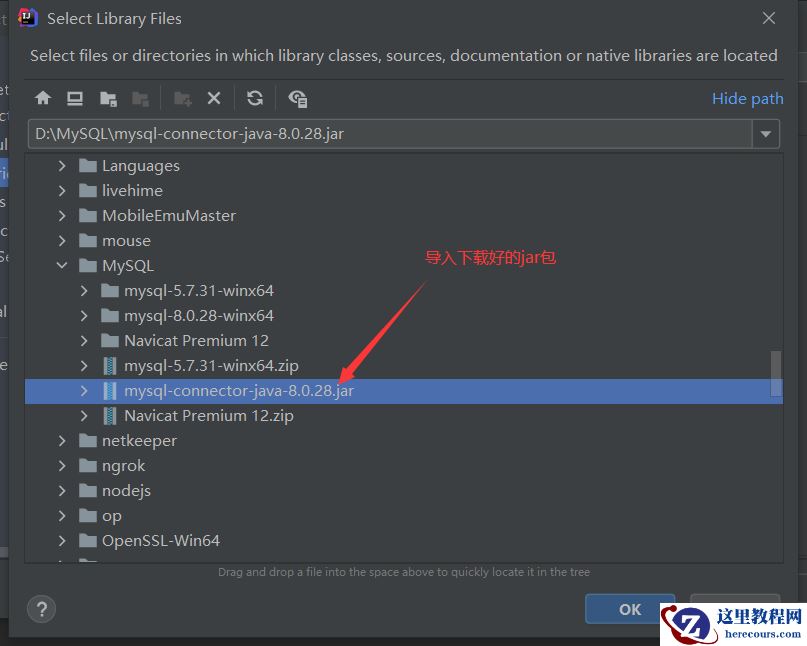Click the Hide path link
The image size is (807, 646).
(x=747, y=98)
